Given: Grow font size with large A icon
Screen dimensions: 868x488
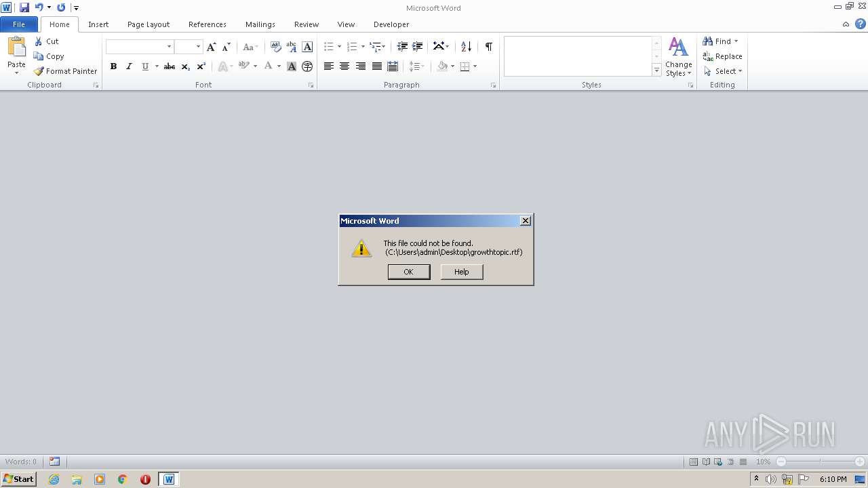Looking at the screenshot, I should click(211, 47).
